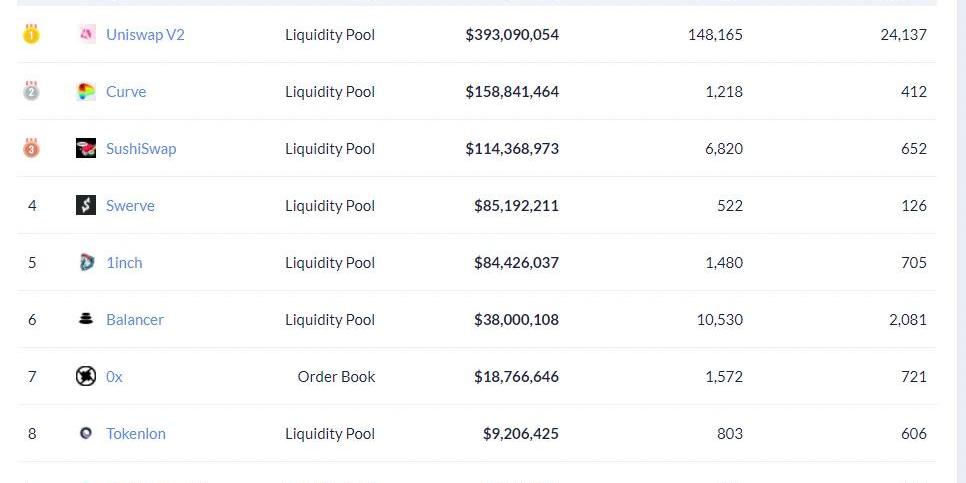Click the Tokenlon logo icon

click(x=86, y=434)
